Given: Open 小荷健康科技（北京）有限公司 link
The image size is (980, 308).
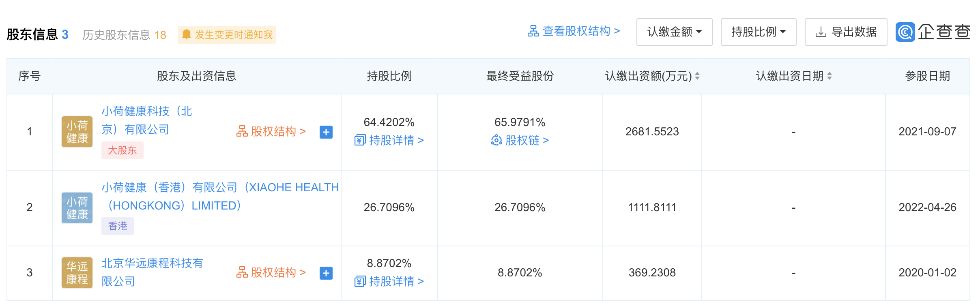Looking at the screenshot, I should click(146, 120).
